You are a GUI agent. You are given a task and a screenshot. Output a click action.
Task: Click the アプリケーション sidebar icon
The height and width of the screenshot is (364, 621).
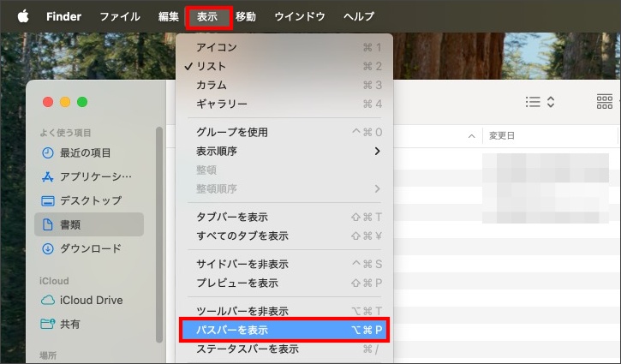coord(48,176)
